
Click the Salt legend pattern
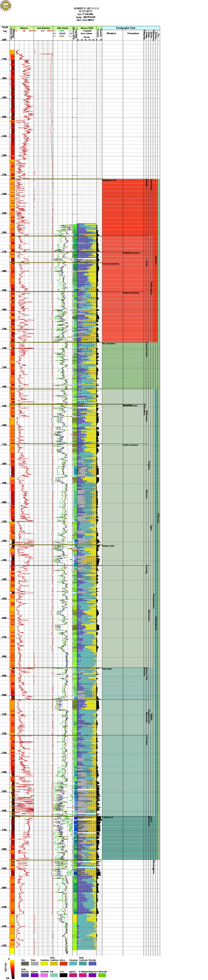[x=54, y=975]
